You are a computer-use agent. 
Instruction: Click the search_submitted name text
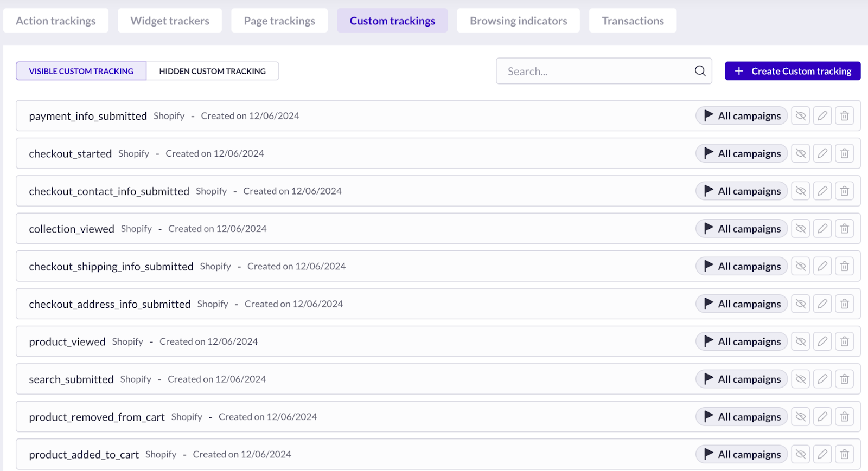(x=71, y=379)
